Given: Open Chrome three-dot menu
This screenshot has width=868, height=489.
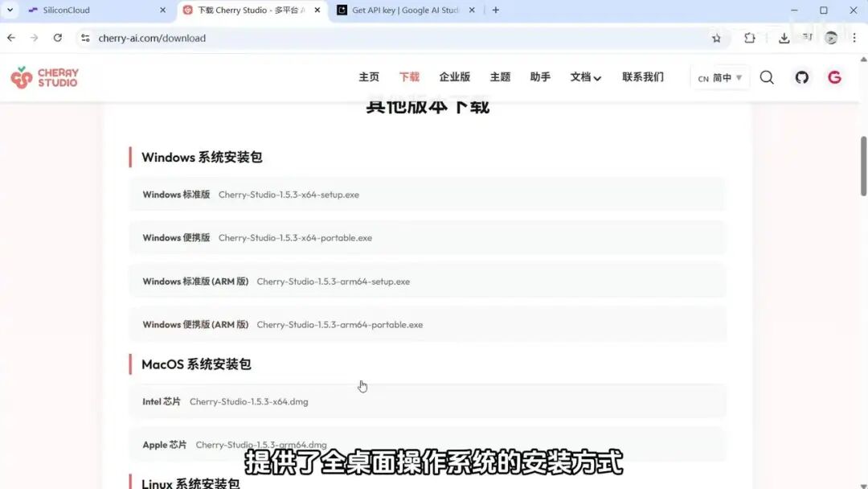Looking at the screenshot, I should point(854,39).
